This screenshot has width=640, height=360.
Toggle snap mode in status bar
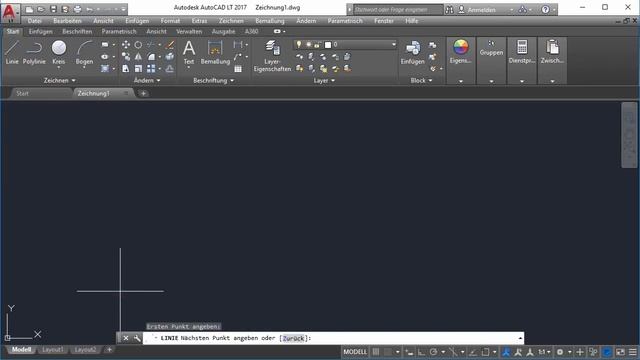pyautogui.click(x=387, y=352)
